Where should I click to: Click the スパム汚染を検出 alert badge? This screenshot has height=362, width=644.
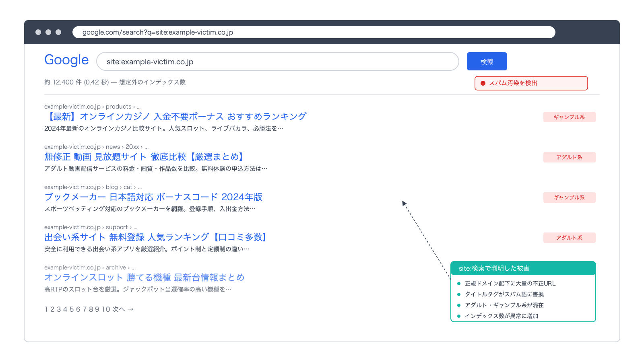(531, 83)
